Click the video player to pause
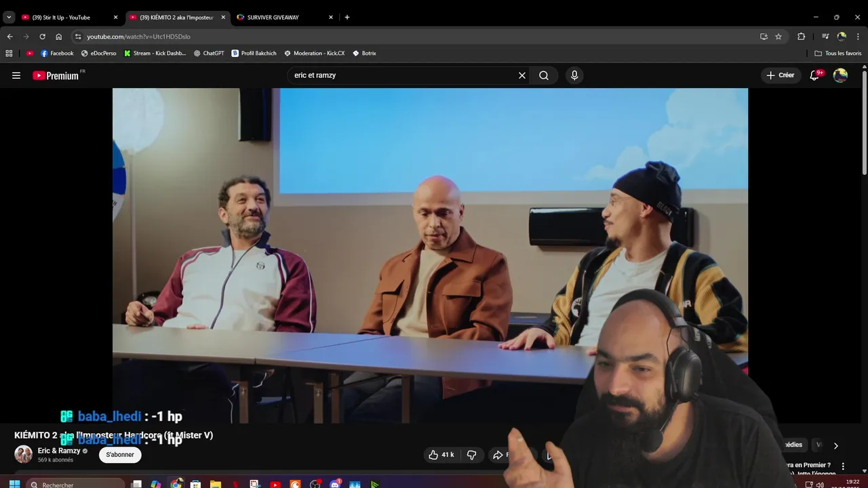The image size is (868, 488). [430, 256]
